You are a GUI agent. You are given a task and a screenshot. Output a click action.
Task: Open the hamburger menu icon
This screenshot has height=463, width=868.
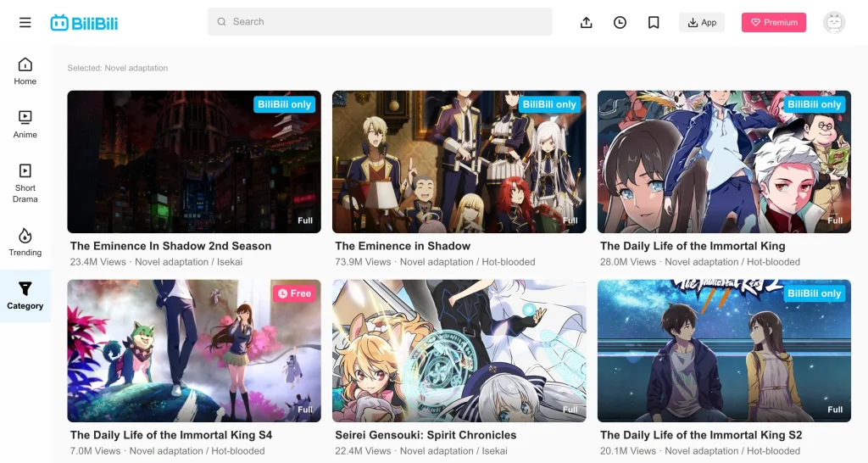tap(25, 23)
